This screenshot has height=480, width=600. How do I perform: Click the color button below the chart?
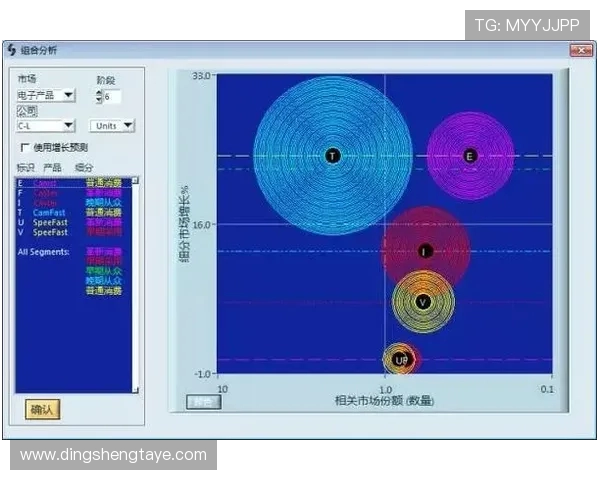203,402
